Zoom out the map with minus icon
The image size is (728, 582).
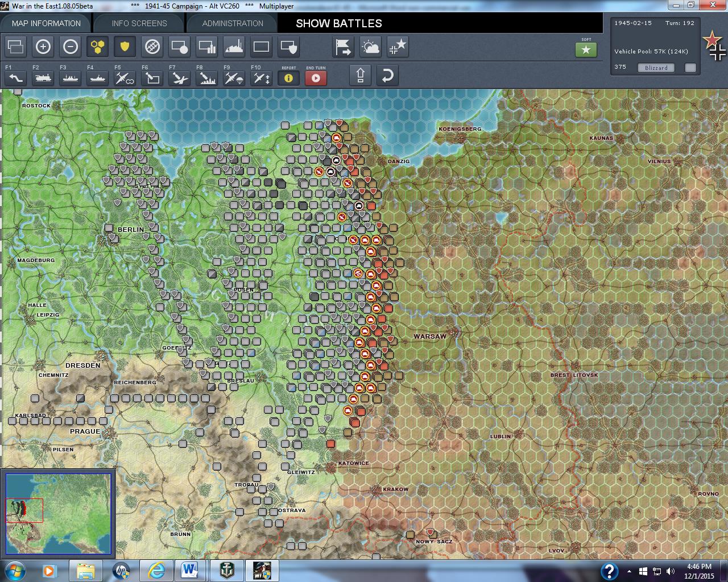(x=71, y=47)
